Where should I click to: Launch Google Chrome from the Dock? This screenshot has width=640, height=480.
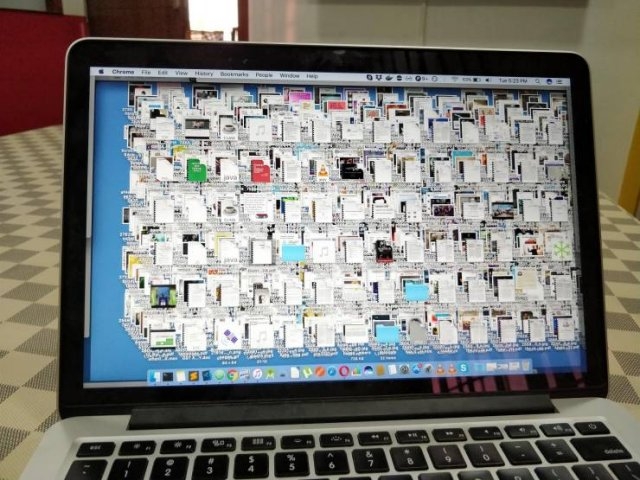[x=232, y=375]
